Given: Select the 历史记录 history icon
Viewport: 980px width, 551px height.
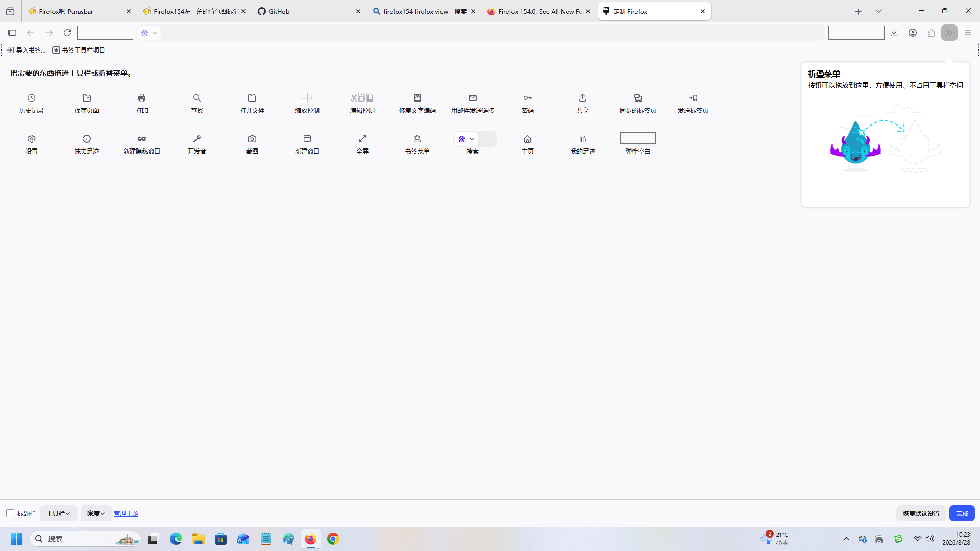Looking at the screenshot, I should [32, 98].
